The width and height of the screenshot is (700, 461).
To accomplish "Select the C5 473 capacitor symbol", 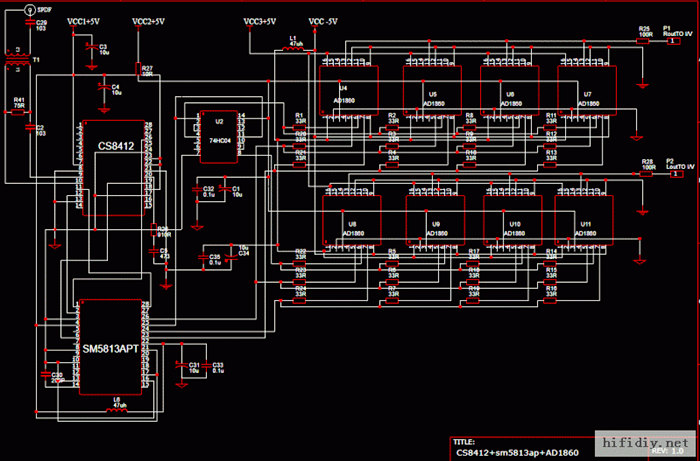I will coord(154,251).
